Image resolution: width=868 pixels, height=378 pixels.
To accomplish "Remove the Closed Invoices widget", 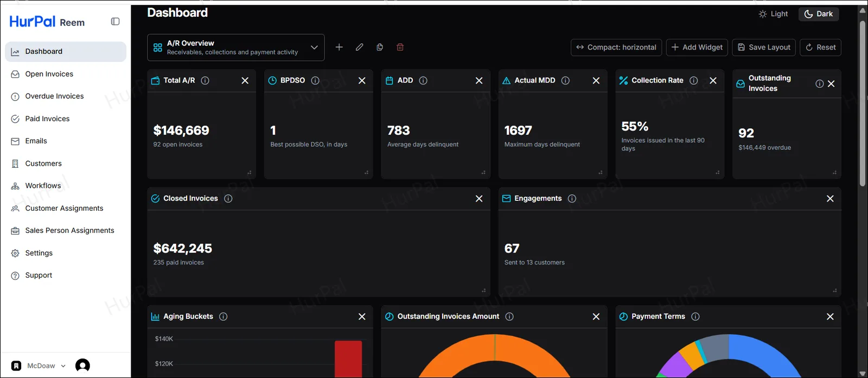I will pyautogui.click(x=479, y=199).
